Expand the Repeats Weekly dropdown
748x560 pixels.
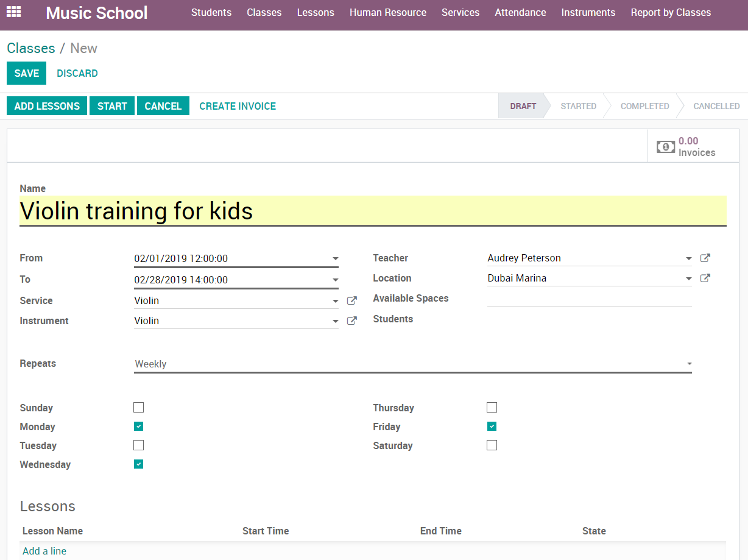coord(689,364)
